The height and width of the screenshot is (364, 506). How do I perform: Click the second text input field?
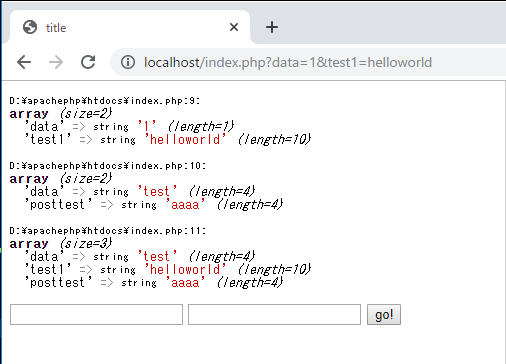(x=274, y=314)
